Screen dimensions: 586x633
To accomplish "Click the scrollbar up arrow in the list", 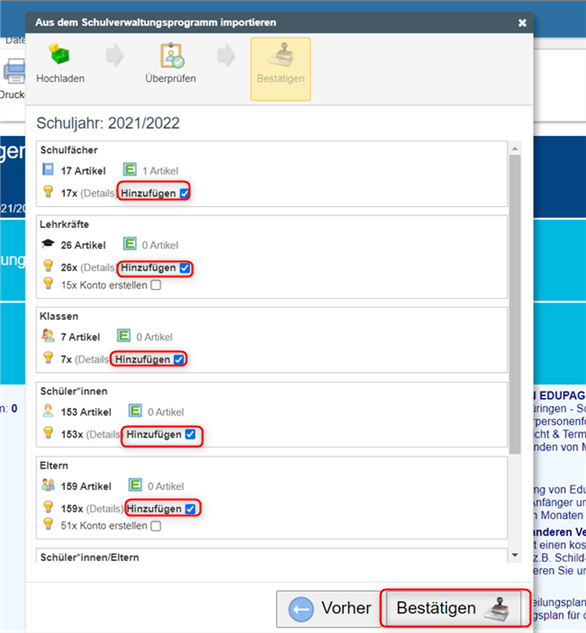I will click(515, 149).
